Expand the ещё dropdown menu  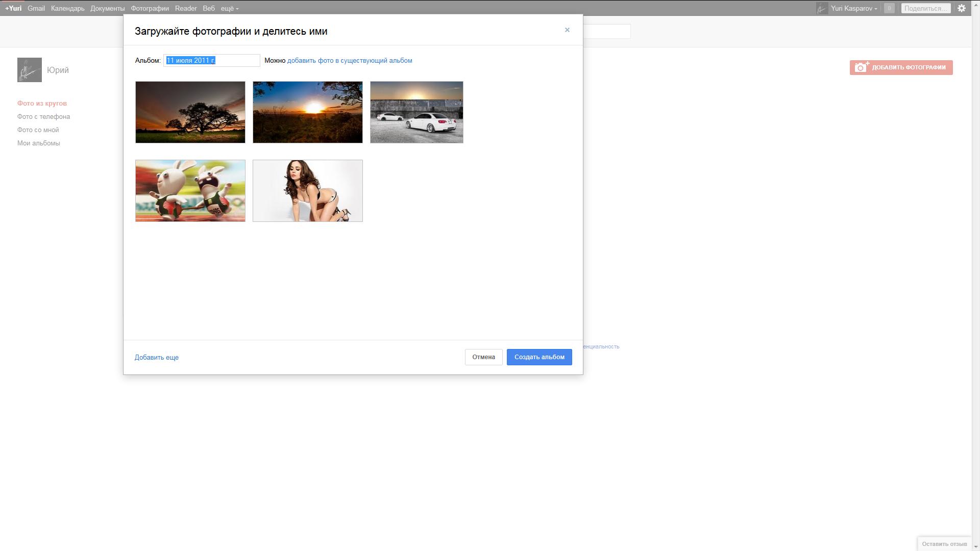(229, 8)
